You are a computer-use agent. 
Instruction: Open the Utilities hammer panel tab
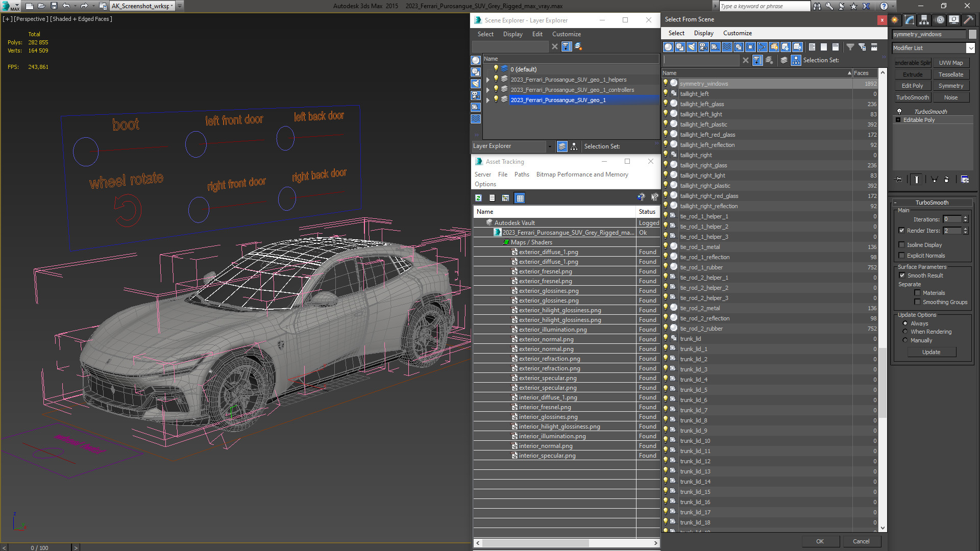click(968, 20)
